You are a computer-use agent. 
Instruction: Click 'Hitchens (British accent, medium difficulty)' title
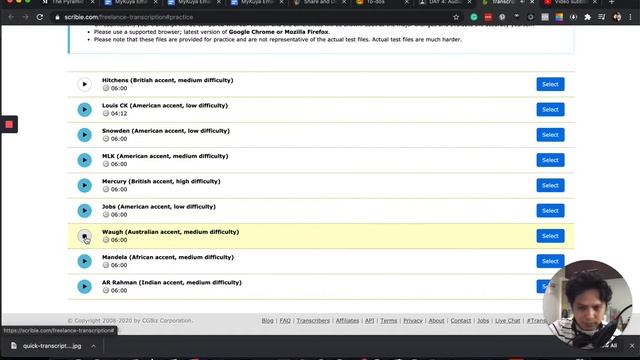167,80
